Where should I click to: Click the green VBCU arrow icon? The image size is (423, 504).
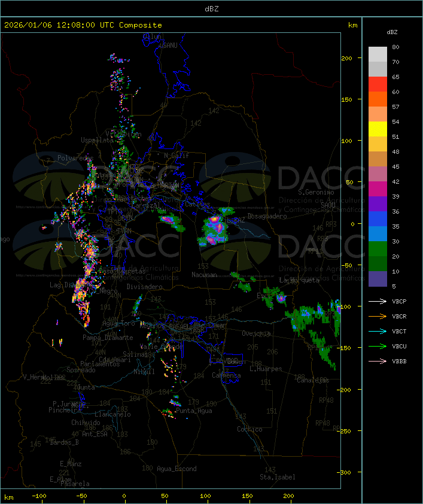pyautogui.click(x=378, y=346)
